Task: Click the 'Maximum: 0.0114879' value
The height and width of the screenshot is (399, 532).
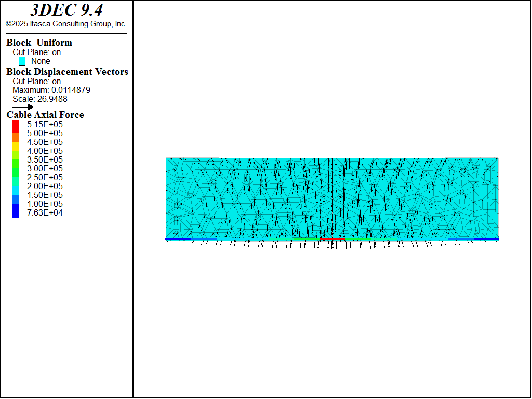Action: pos(51,90)
